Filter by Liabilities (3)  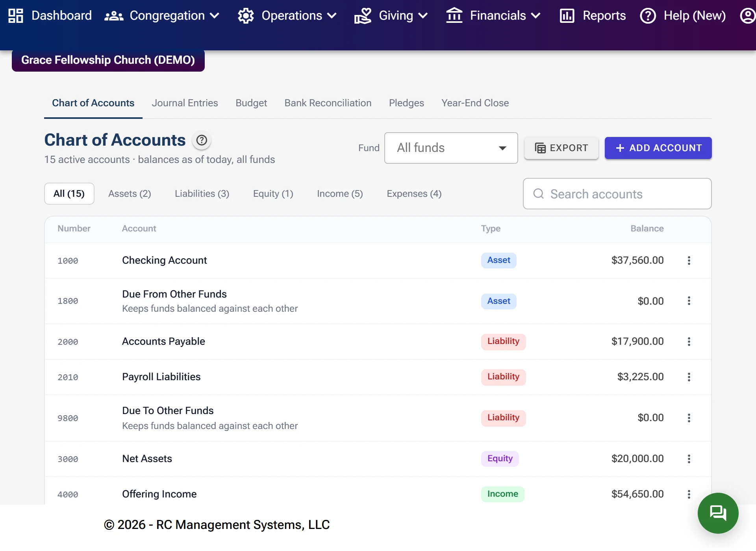point(202,194)
